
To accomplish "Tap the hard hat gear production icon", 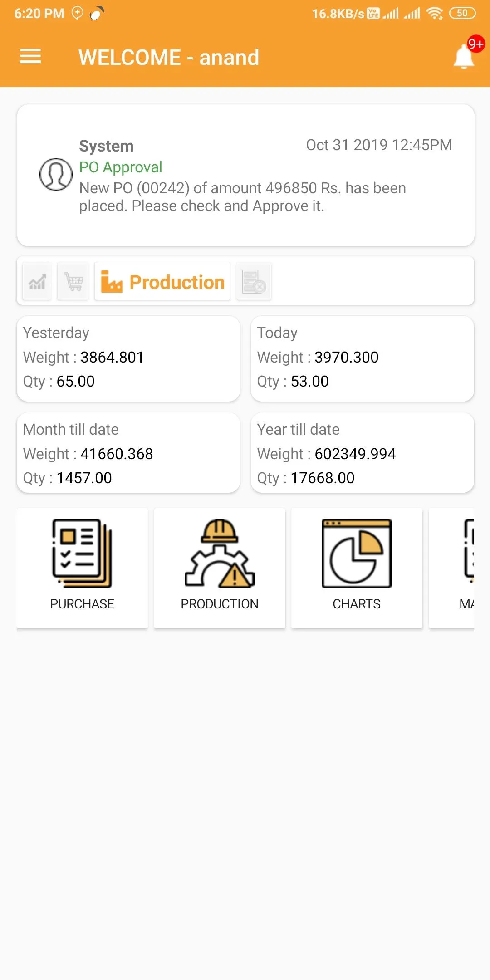I will coord(220,554).
